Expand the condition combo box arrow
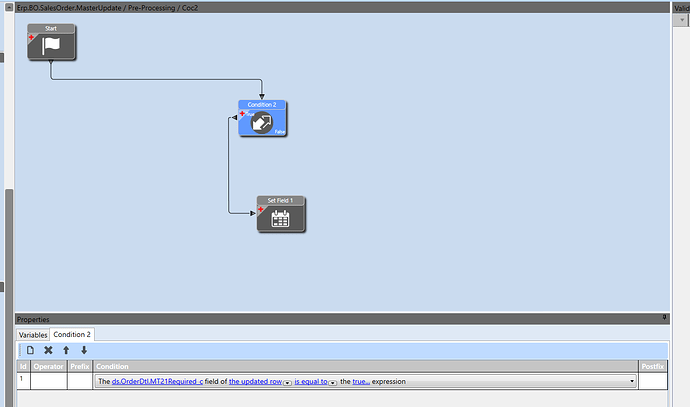 point(632,381)
